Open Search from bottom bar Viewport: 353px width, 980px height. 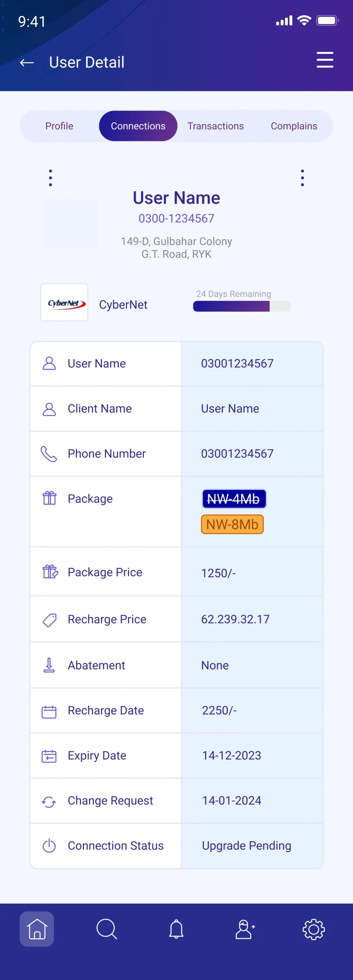tap(106, 929)
